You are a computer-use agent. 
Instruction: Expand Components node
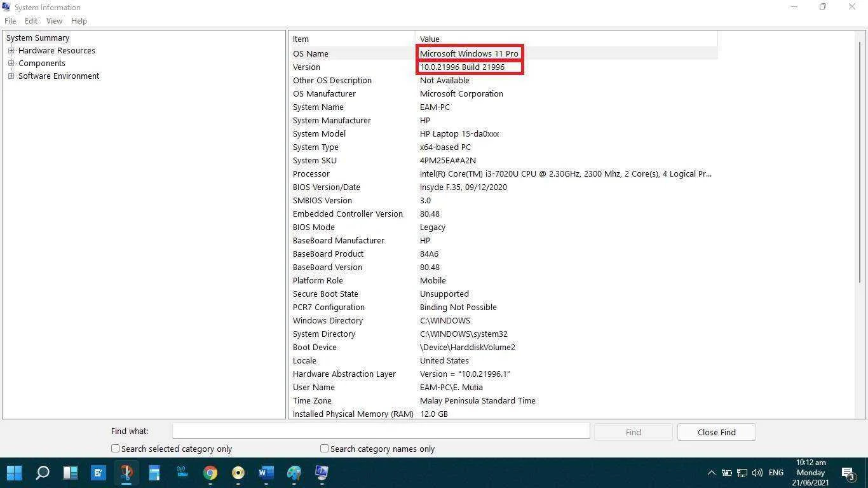point(11,64)
